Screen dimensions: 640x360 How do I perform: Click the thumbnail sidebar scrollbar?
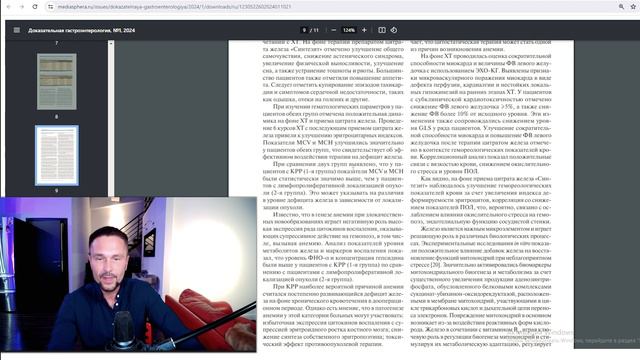tap(111, 118)
